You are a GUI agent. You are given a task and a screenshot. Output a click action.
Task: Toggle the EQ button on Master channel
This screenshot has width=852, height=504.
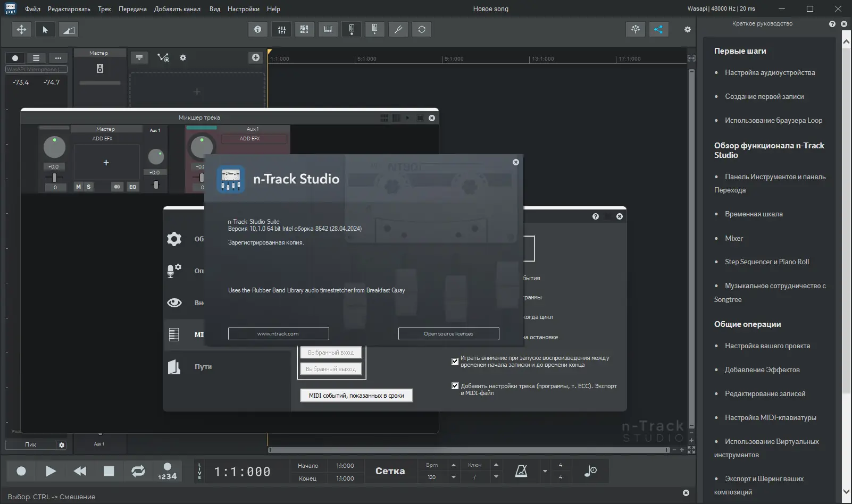(x=132, y=187)
